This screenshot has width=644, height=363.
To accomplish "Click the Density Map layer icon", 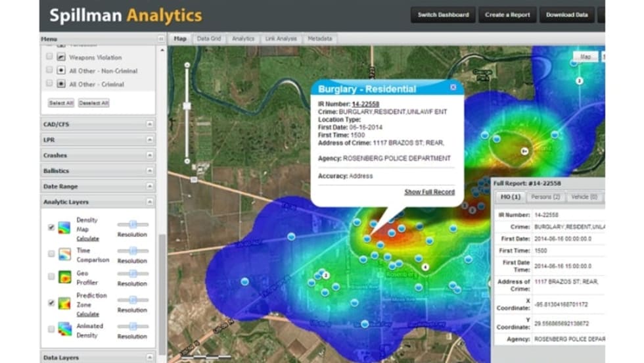I will (x=64, y=228).
